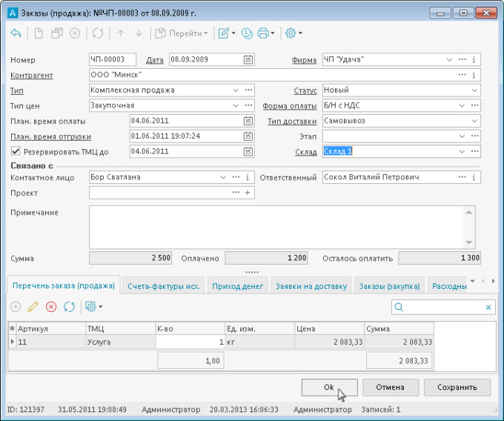Open calendar picker for Дата field
Image resolution: width=504 pixels, height=421 pixels.
pyautogui.click(x=249, y=59)
